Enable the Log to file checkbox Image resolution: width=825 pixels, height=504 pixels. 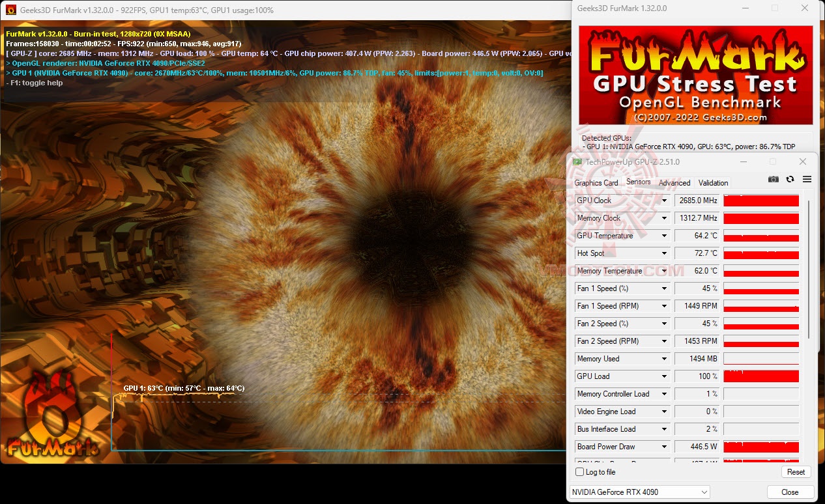580,472
